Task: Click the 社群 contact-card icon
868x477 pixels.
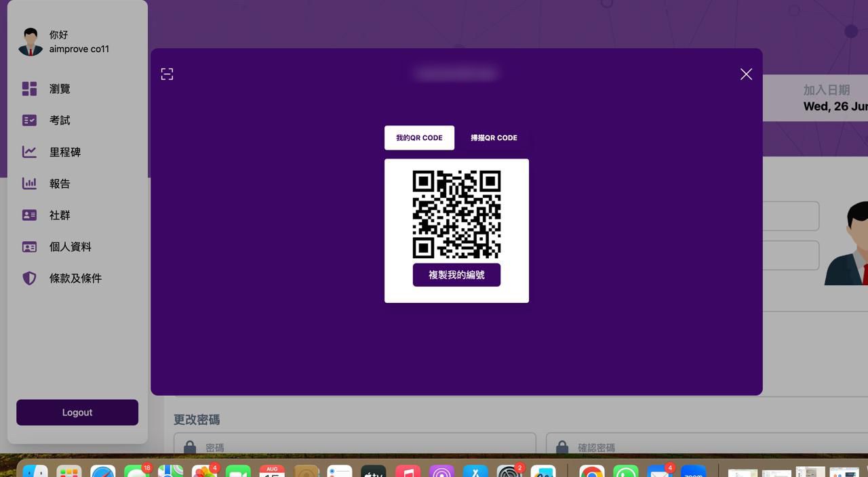Action: click(x=29, y=215)
